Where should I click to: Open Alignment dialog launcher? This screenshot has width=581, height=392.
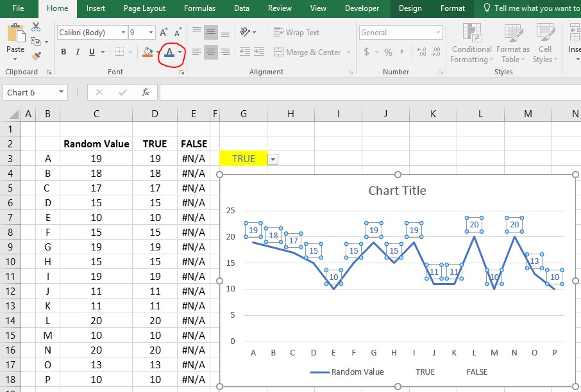tap(351, 72)
